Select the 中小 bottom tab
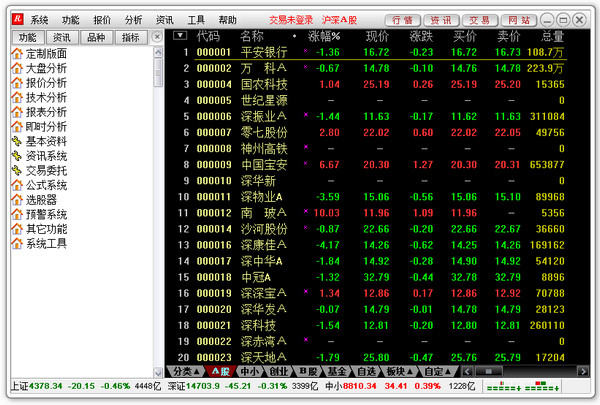Screen dimensions: 600x405 (250, 371)
